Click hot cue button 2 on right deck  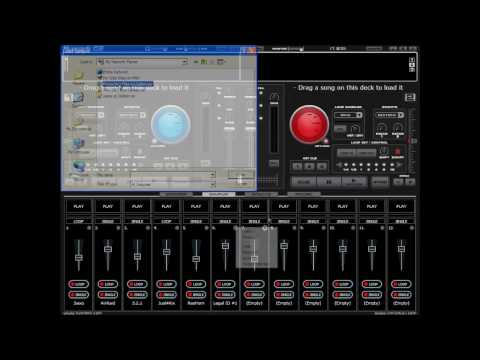click(309, 166)
